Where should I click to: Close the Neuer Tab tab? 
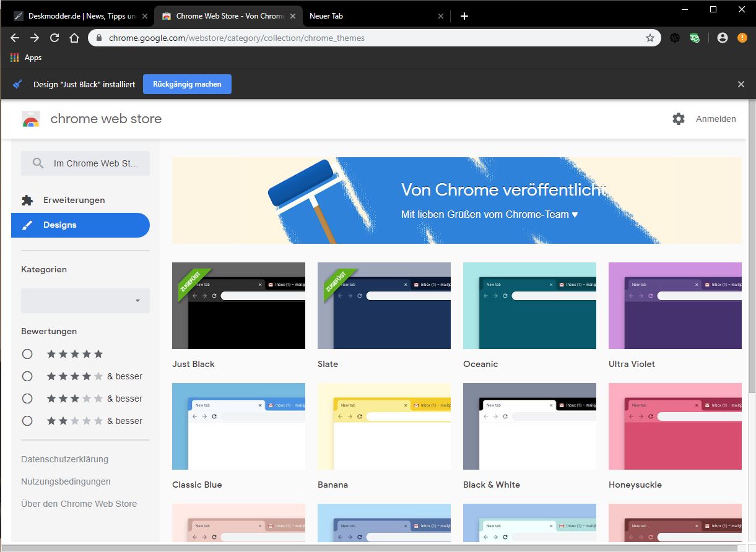tap(441, 16)
